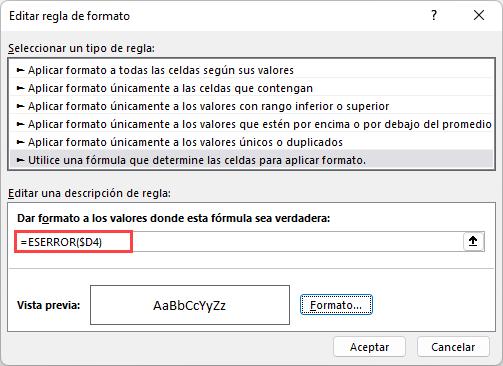The height and width of the screenshot is (366, 503).
Task: Click the formula field with =ESERROR($D4)
Action: (239, 242)
